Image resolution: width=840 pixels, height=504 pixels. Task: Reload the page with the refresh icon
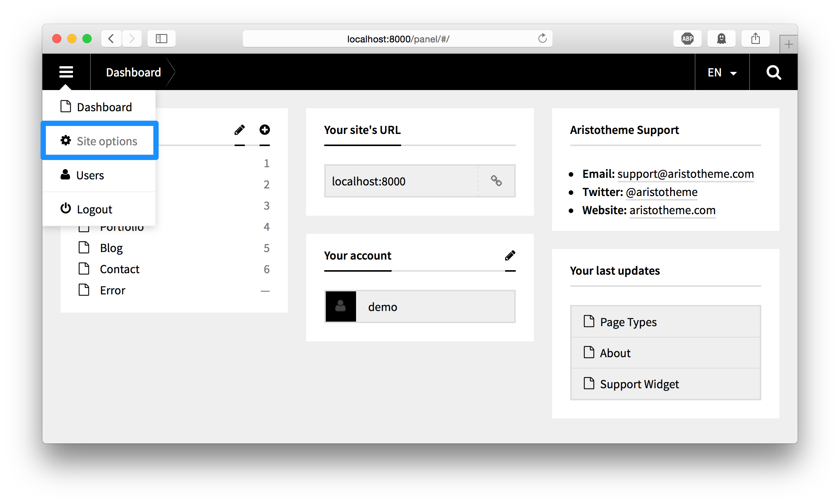coord(543,38)
